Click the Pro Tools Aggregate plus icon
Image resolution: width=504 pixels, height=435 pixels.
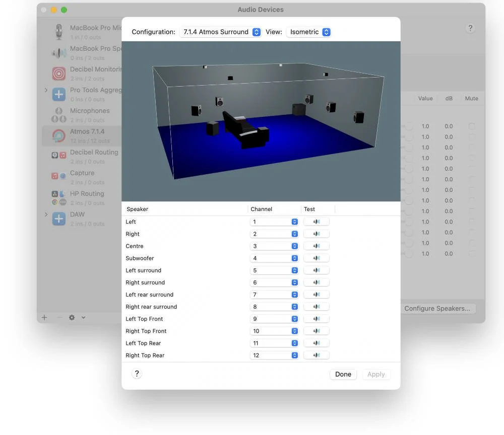59,94
